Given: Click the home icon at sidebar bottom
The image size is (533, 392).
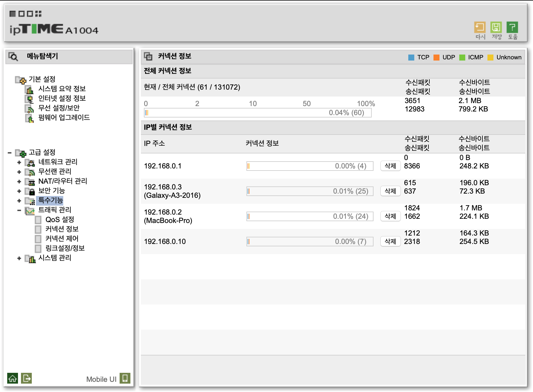Looking at the screenshot, I should point(13,378).
